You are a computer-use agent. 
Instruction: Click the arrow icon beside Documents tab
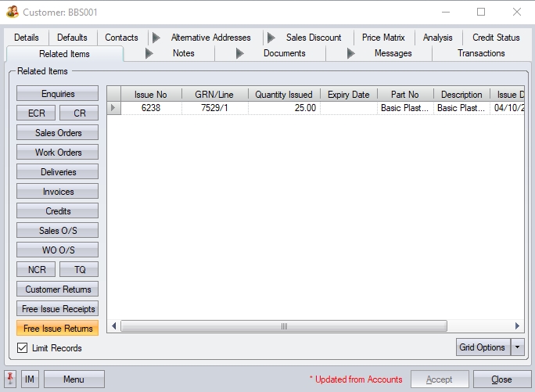(239, 53)
